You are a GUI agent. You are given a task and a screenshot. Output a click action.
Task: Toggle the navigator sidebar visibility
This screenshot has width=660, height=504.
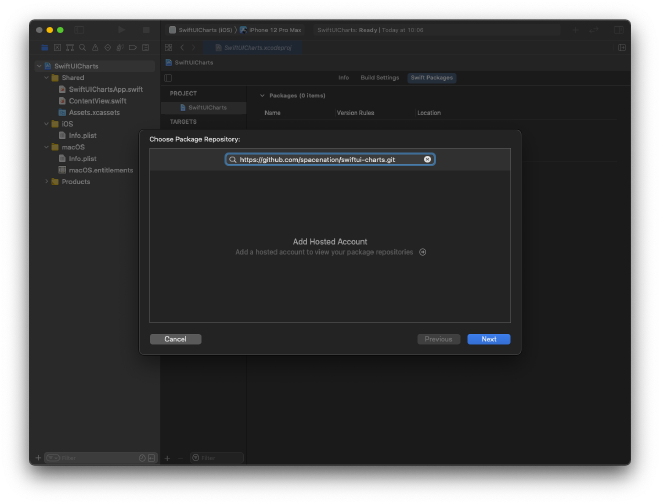[80, 30]
